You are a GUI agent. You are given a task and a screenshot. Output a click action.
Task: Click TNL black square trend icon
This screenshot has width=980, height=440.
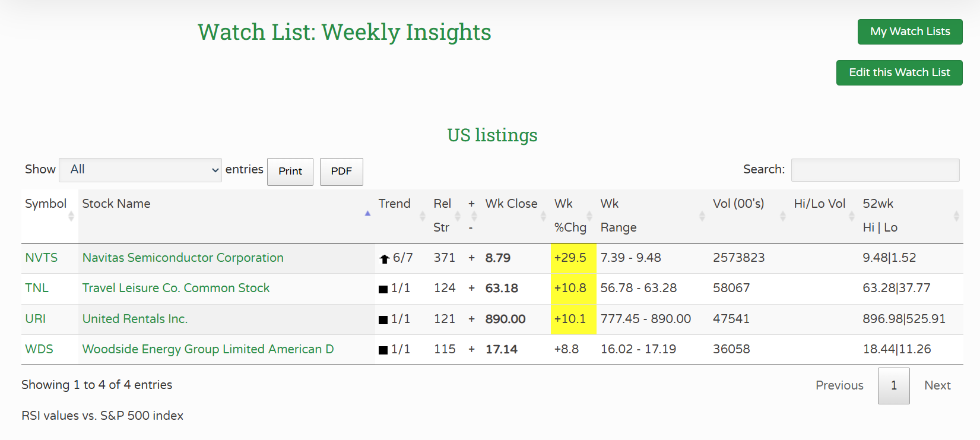tap(383, 289)
